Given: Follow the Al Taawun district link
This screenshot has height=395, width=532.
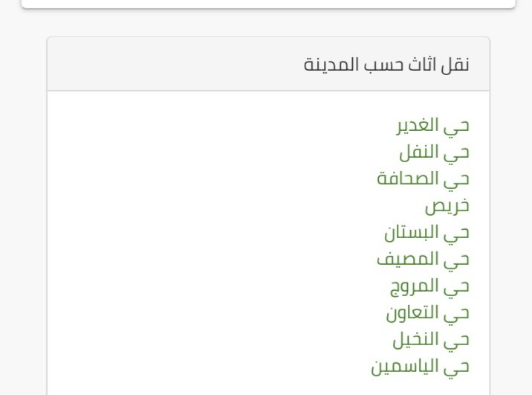Looking at the screenshot, I should [x=427, y=313].
